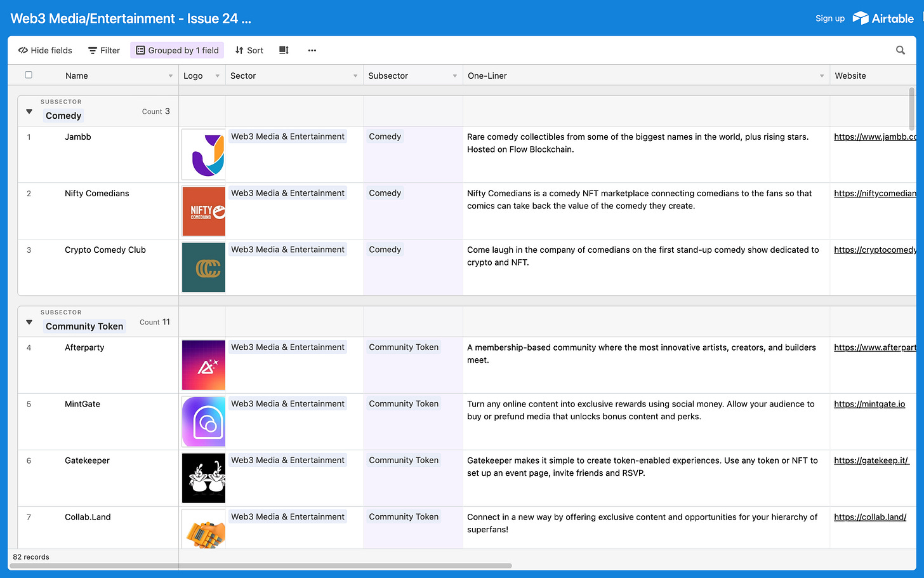Open the Subsector column dropdown arrow
Image resolution: width=924 pixels, height=578 pixels.
click(x=455, y=76)
